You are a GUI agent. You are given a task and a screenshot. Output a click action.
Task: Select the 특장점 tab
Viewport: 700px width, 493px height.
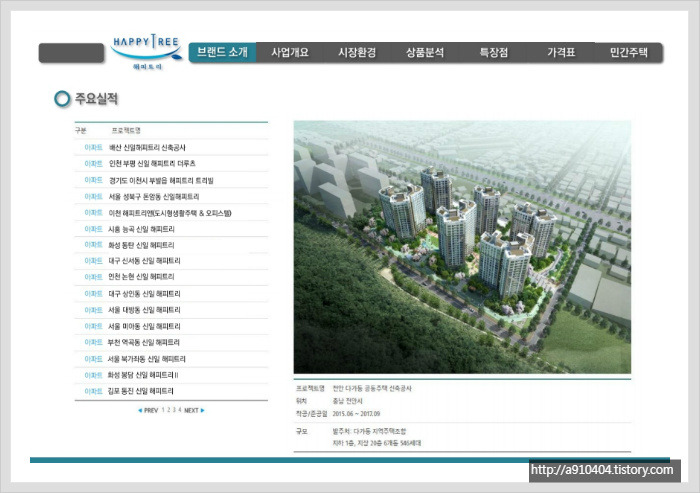pyautogui.click(x=494, y=52)
